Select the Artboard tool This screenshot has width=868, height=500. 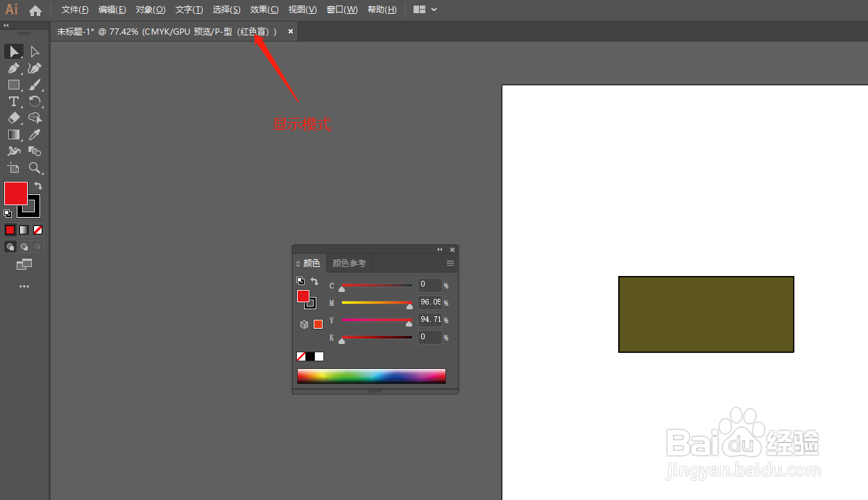click(14, 168)
